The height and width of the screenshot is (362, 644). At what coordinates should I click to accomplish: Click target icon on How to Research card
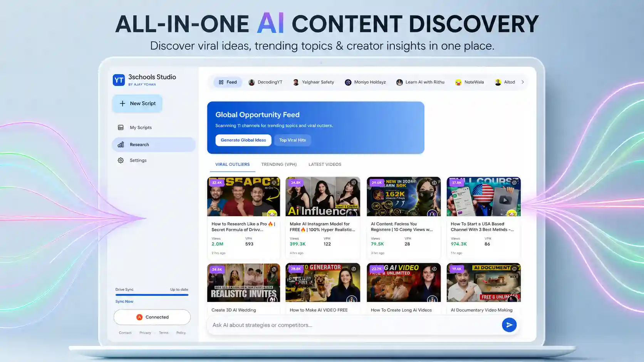tap(274, 183)
